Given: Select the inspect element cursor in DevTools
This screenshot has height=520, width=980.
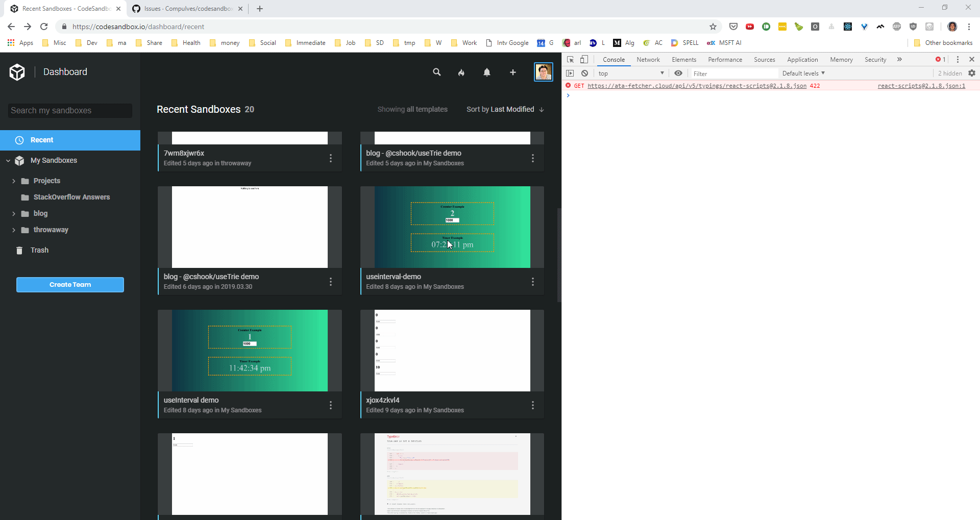Looking at the screenshot, I should tap(570, 59).
